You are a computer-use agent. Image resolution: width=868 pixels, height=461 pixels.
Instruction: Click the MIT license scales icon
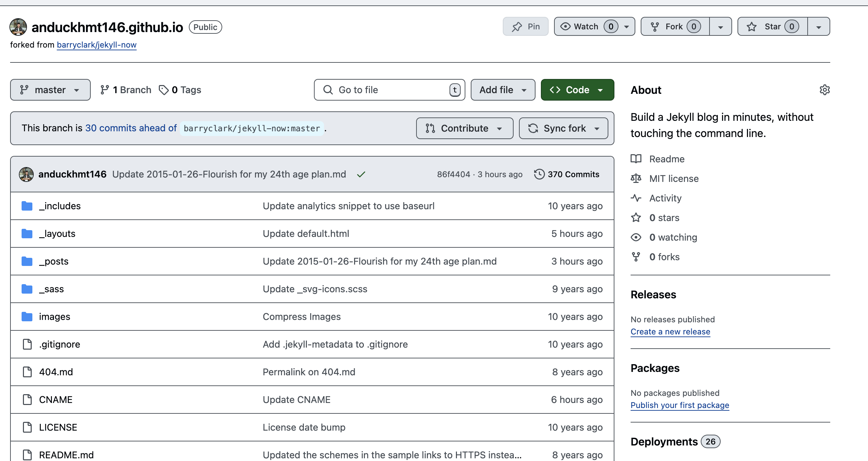(x=636, y=179)
